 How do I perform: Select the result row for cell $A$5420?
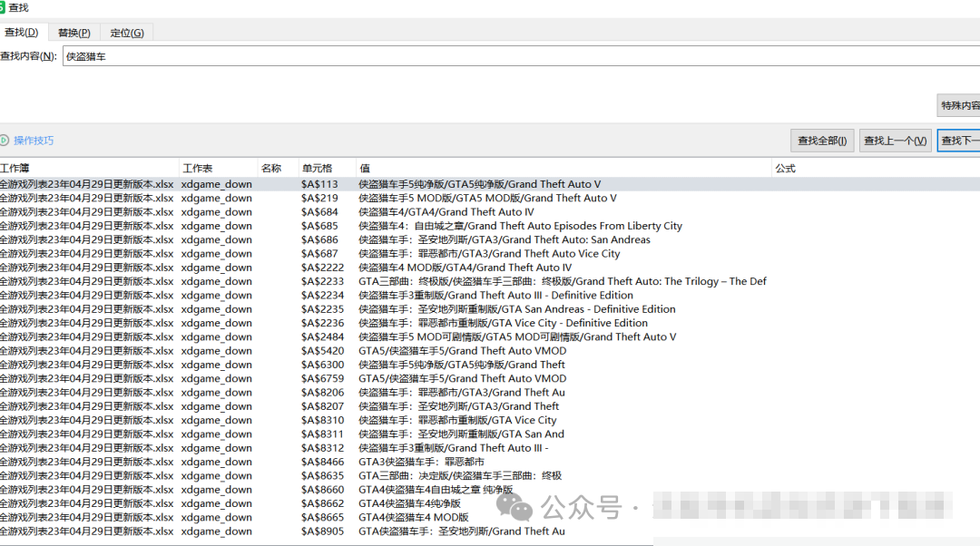pos(490,350)
